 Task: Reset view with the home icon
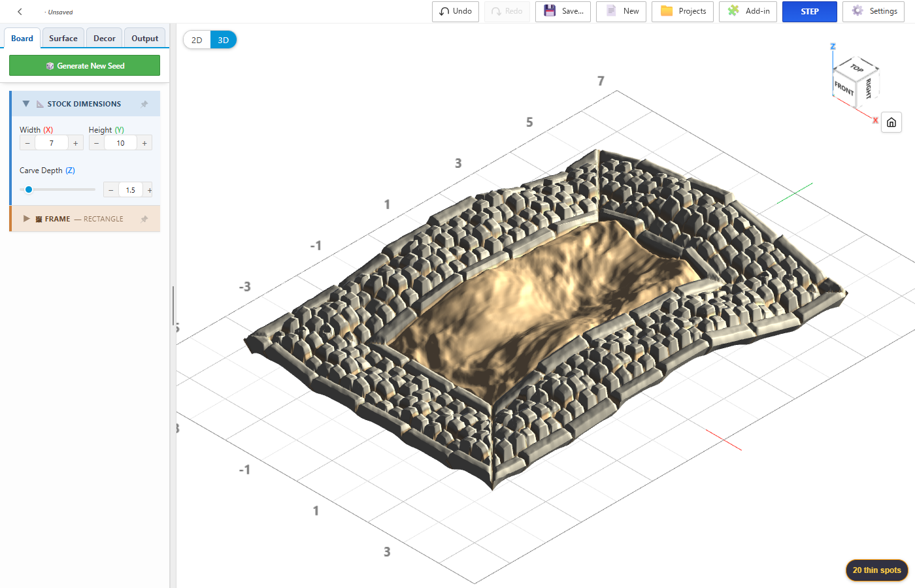point(891,122)
